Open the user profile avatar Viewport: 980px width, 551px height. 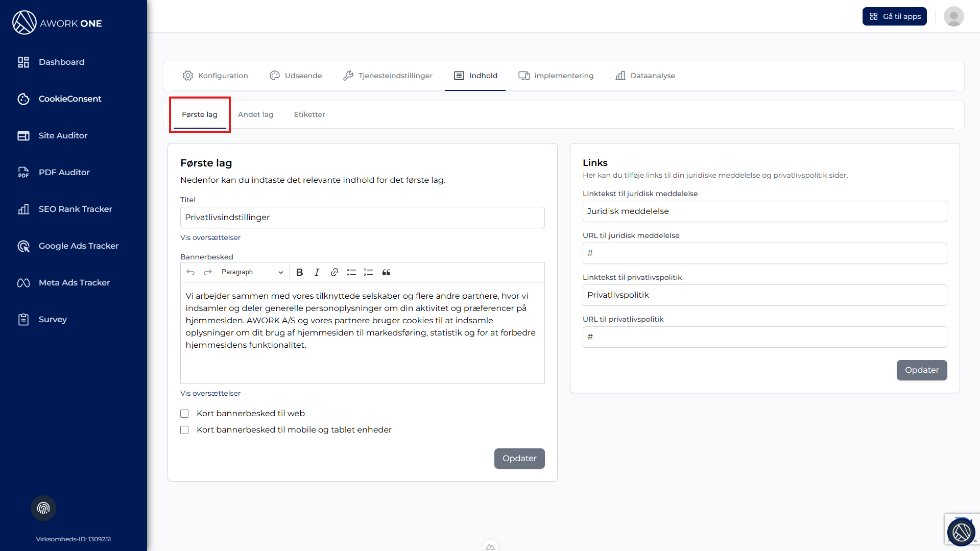point(953,16)
